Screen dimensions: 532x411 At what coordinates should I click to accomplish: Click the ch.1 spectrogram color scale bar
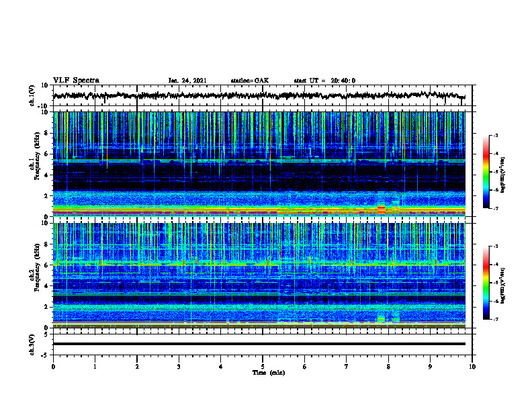(486, 172)
